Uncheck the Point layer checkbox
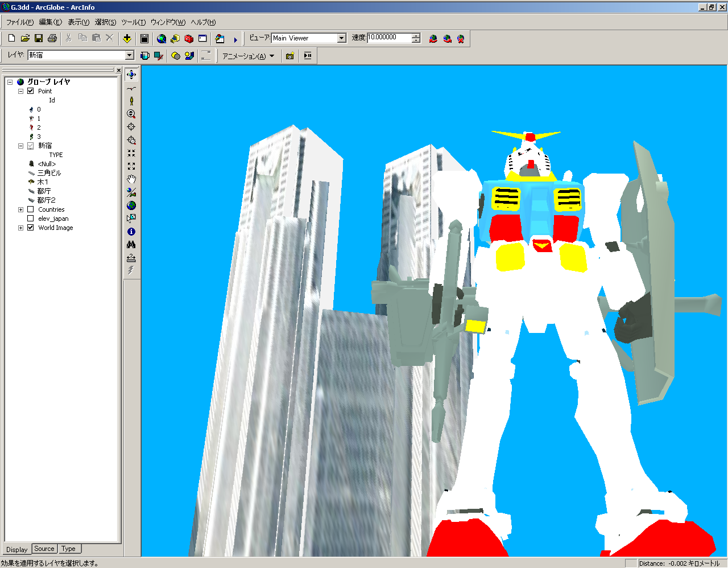This screenshot has height=568, width=728. [31, 91]
